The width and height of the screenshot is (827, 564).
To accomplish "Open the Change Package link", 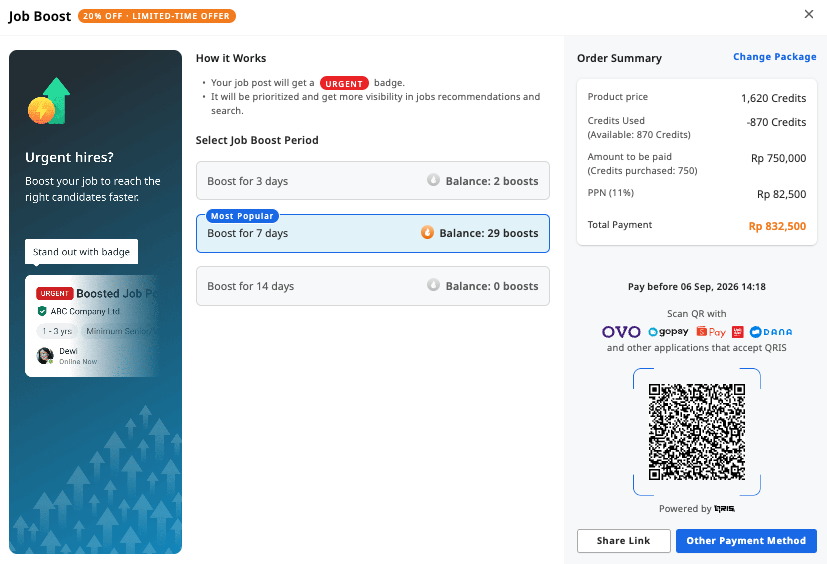I will click(774, 56).
